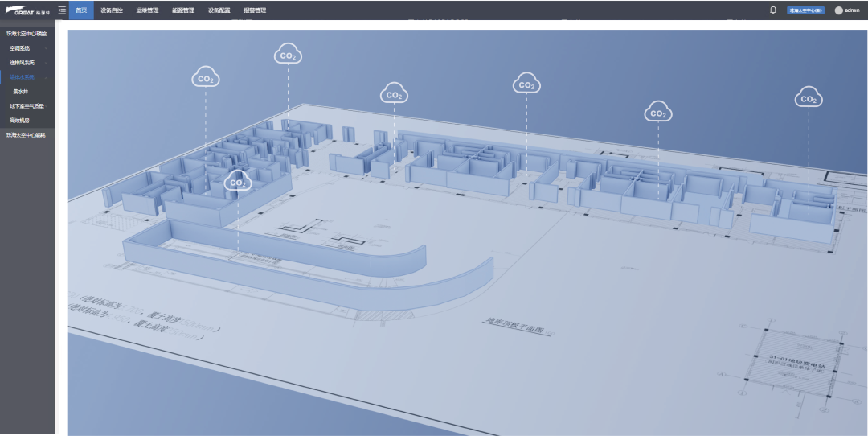Click the 地库顶板平面图 floor plan label
The image size is (868, 436).
(x=515, y=327)
